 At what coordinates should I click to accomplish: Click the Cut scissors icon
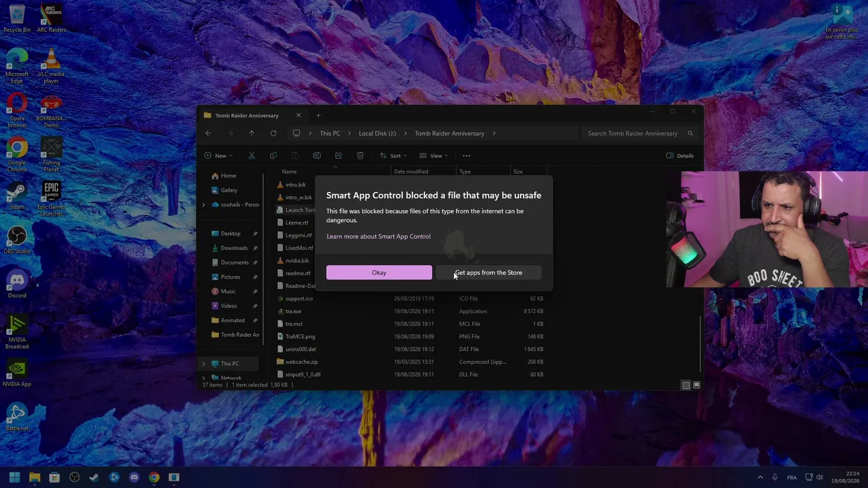[252, 156]
